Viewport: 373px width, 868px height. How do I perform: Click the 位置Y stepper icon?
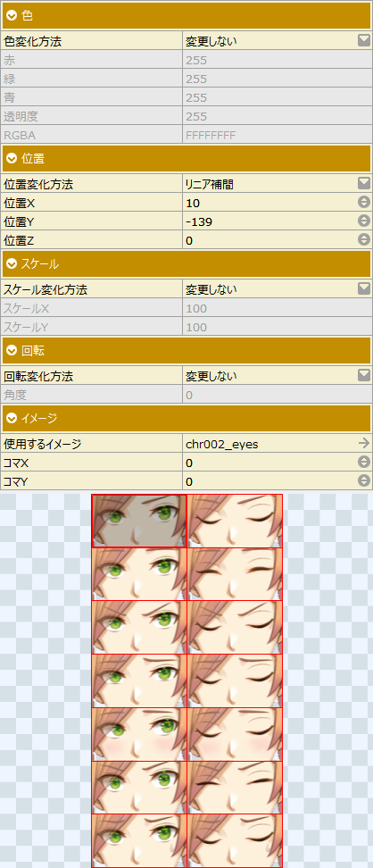point(363,221)
